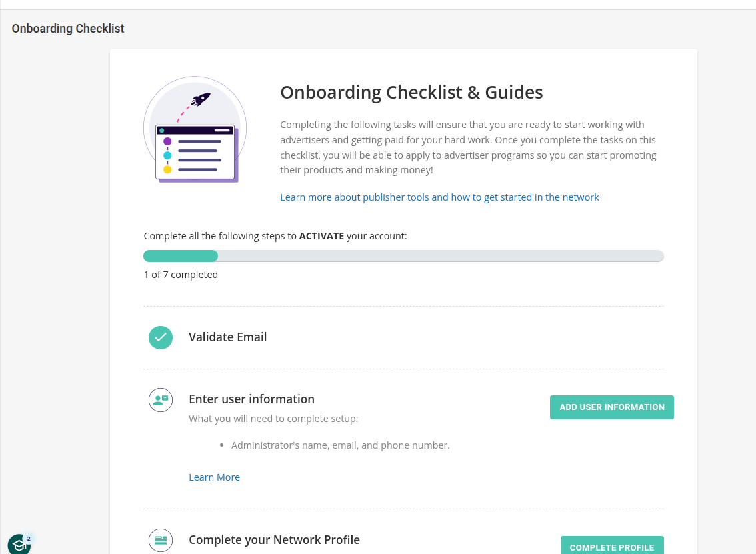This screenshot has height=554, width=756.
Task: Select the Enter user information heading
Action: 251,399
